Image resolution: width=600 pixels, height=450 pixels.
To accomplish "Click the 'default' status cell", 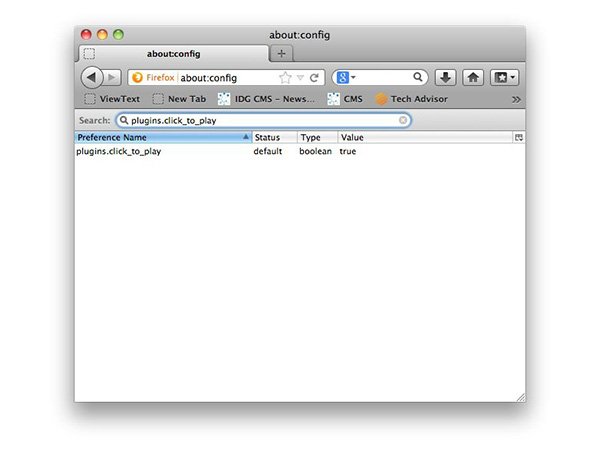I will coord(267,151).
